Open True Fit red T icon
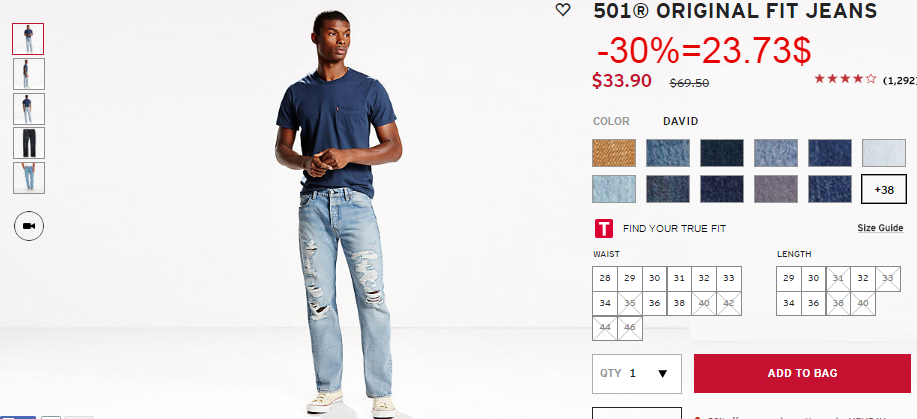This screenshot has width=917, height=419. click(x=604, y=228)
